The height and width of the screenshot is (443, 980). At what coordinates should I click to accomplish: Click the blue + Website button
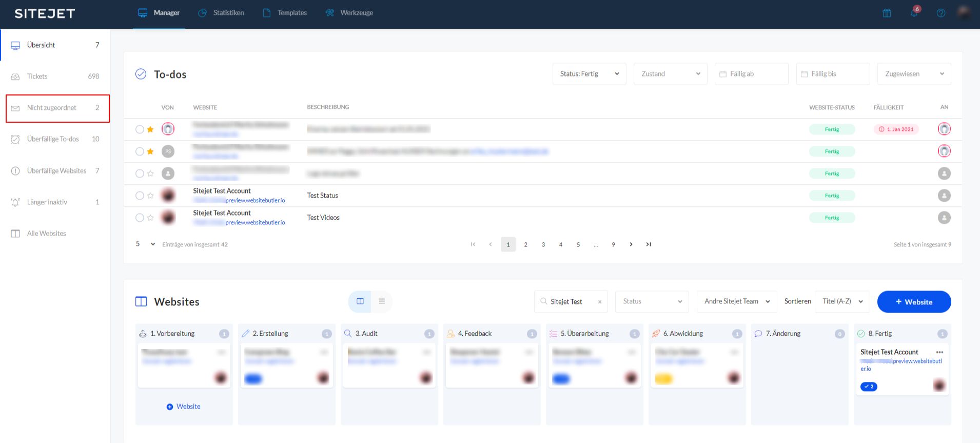tap(914, 302)
